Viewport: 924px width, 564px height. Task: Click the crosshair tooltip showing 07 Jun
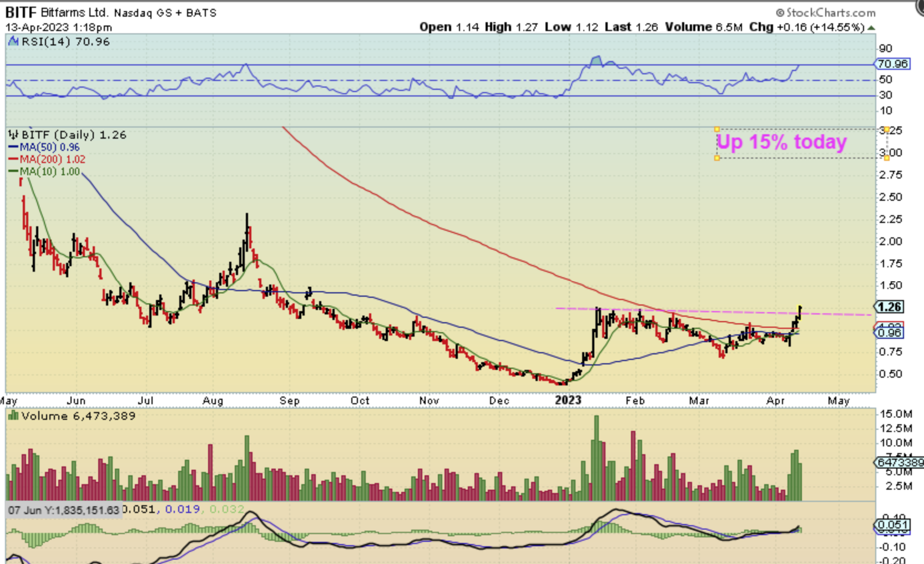click(x=63, y=510)
